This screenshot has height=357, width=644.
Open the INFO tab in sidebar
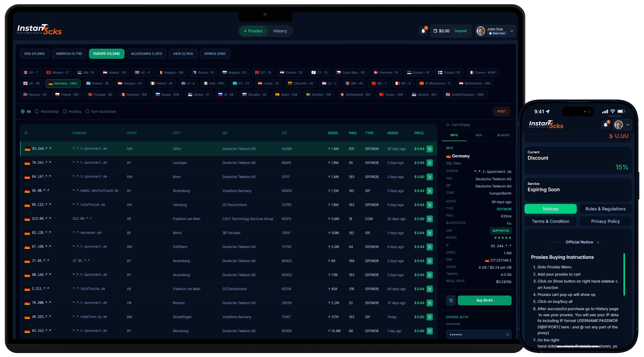click(x=454, y=135)
